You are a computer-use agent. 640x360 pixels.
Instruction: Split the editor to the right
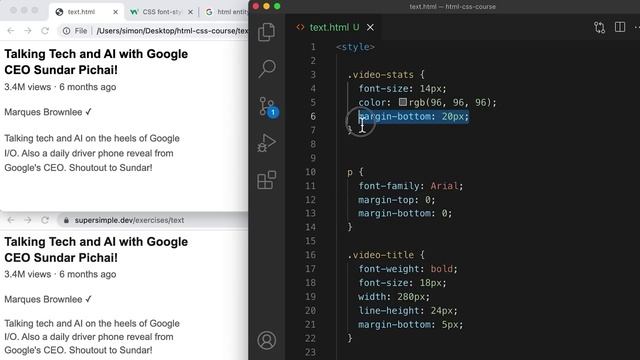[x=620, y=27]
